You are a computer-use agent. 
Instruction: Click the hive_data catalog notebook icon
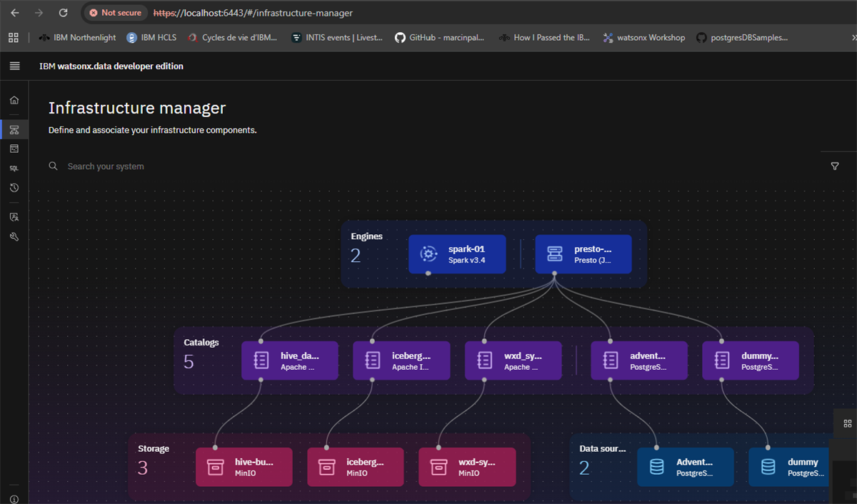coord(261,360)
